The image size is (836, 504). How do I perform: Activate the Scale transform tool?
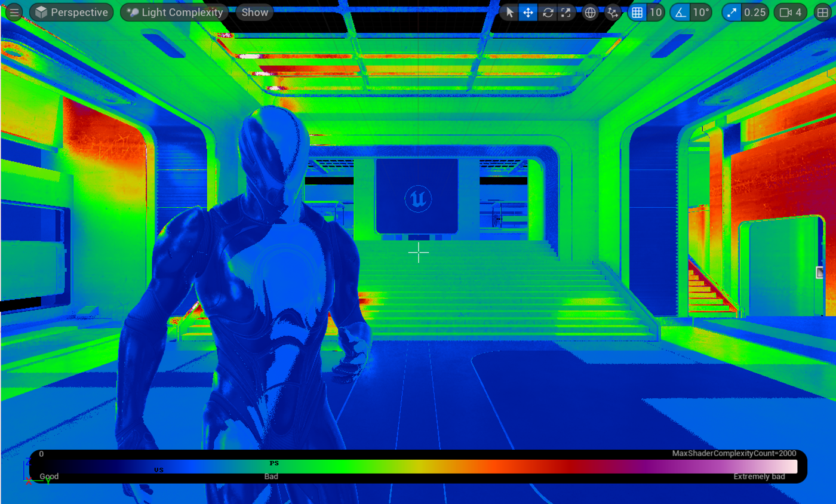tap(567, 12)
